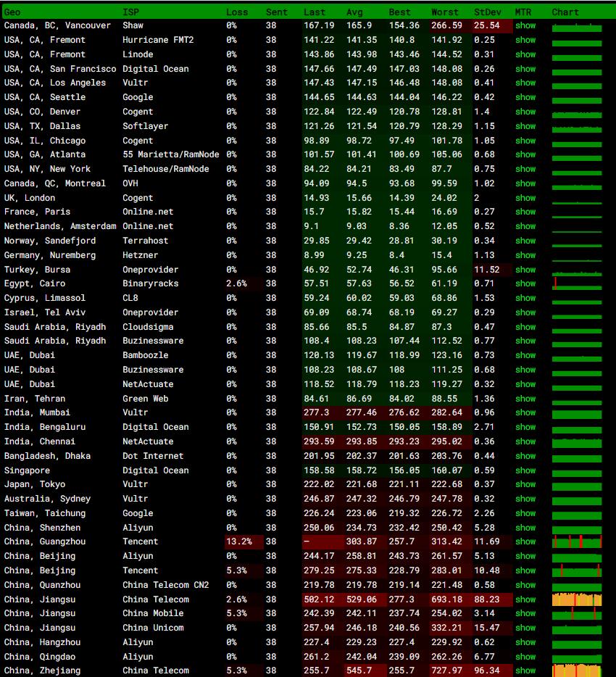Open MTR show link for Vancouver Shaw
The width and height of the screenshot is (616, 677).
[x=525, y=25]
